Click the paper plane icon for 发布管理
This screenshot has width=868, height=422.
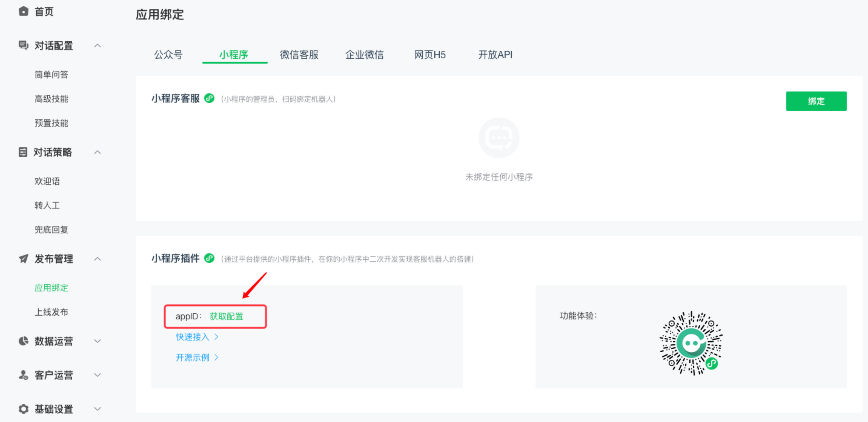(x=23, y=258)
